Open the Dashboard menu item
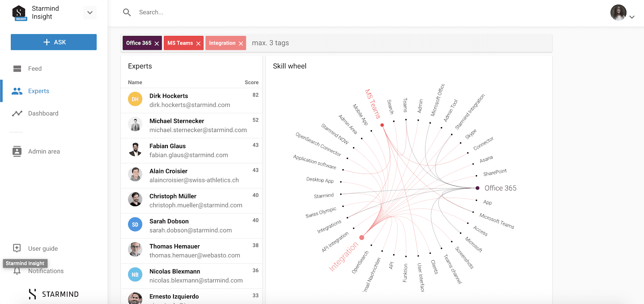 click(43, 114)
